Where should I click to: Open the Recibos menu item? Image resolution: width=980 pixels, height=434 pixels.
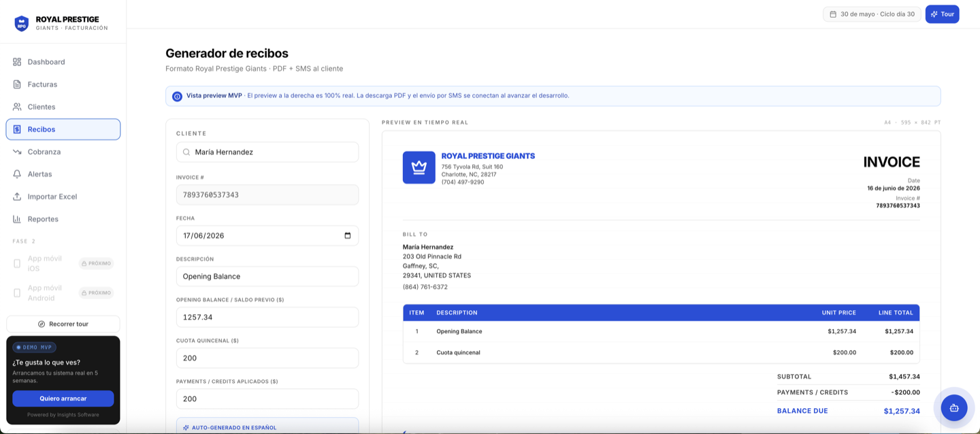[x=63, y=129]
